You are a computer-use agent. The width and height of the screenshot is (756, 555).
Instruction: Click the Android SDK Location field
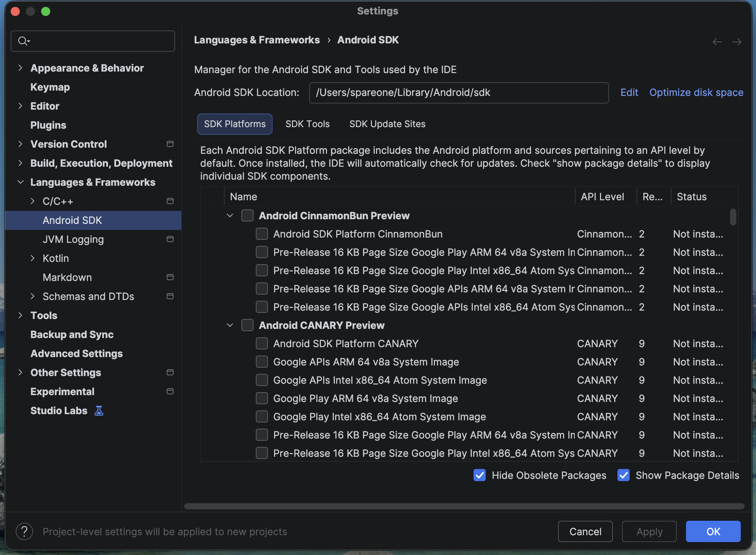[458, 92]
